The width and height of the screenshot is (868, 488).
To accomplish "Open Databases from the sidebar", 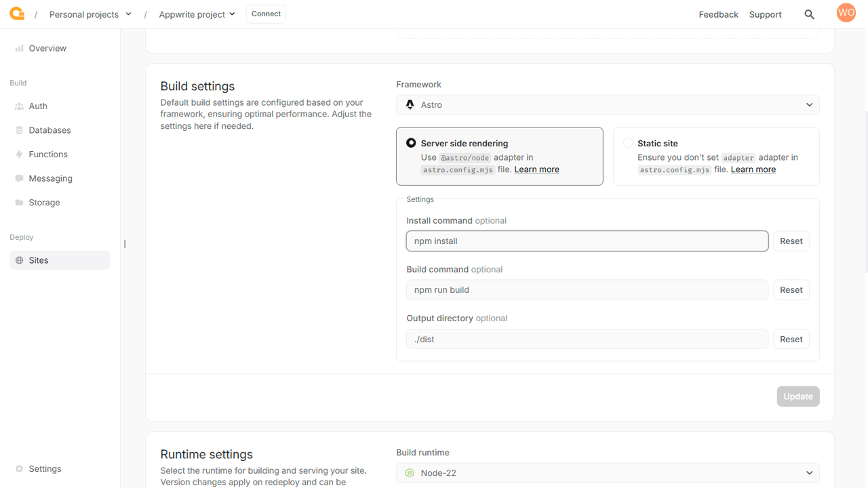I will [18, 129].
